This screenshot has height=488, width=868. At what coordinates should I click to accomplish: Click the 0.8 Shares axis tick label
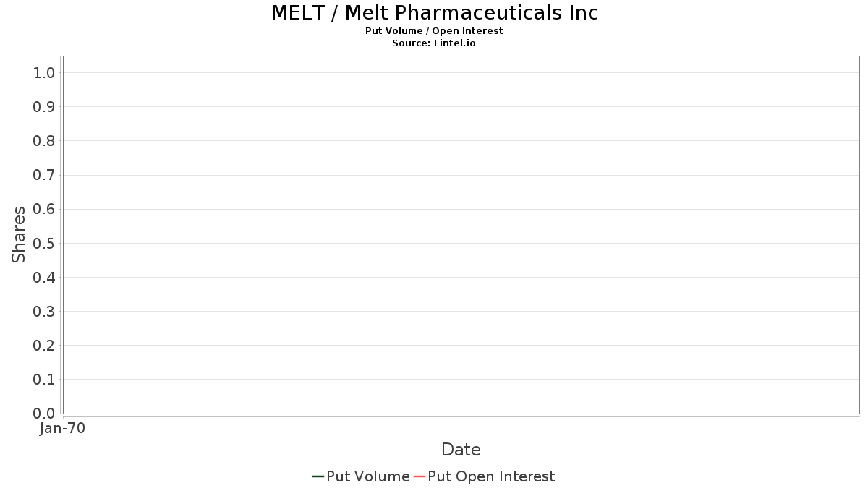click(x=44, y=141)
